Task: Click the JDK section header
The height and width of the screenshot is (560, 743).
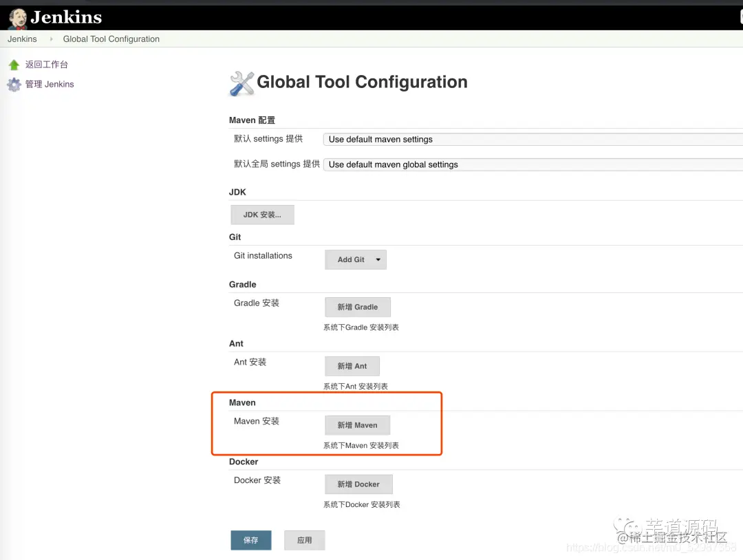Action: pyautogui.click(x=237, y=192)
